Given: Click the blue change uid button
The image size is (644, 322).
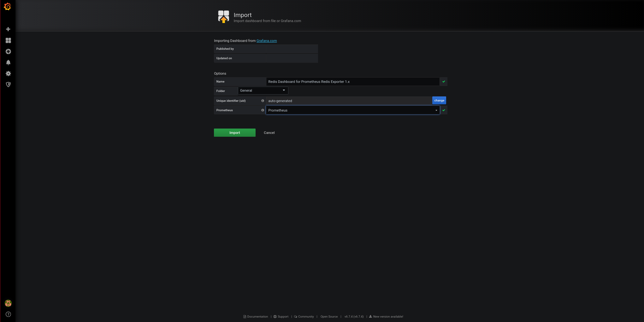Looking at the screenshot, I should [439, 101].
